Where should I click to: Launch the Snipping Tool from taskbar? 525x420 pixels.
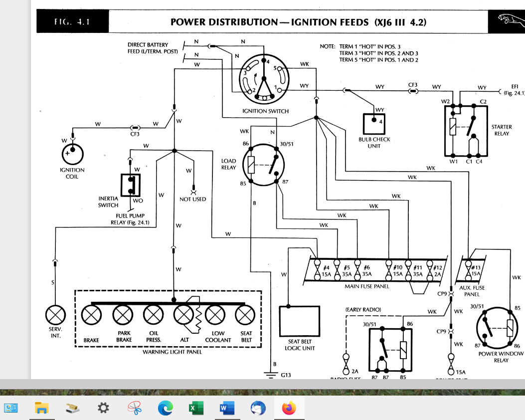click(x=134, y=409)
